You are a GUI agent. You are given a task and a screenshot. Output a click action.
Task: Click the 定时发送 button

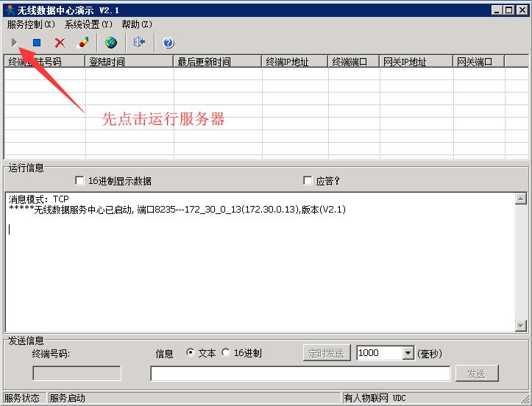[327, 353]
